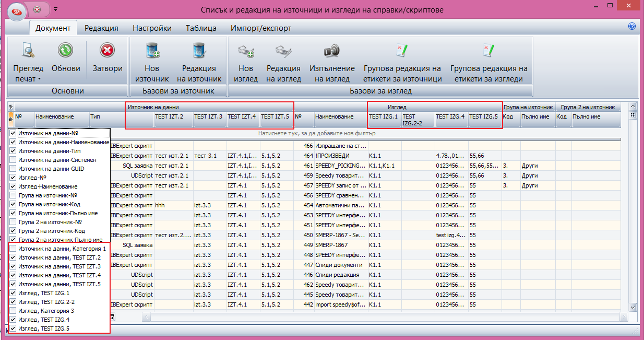This screenshot has height=340, width=644.
Task: Enable the Източник на данни-GUID checkbox
Action: (x=13, y=169)
